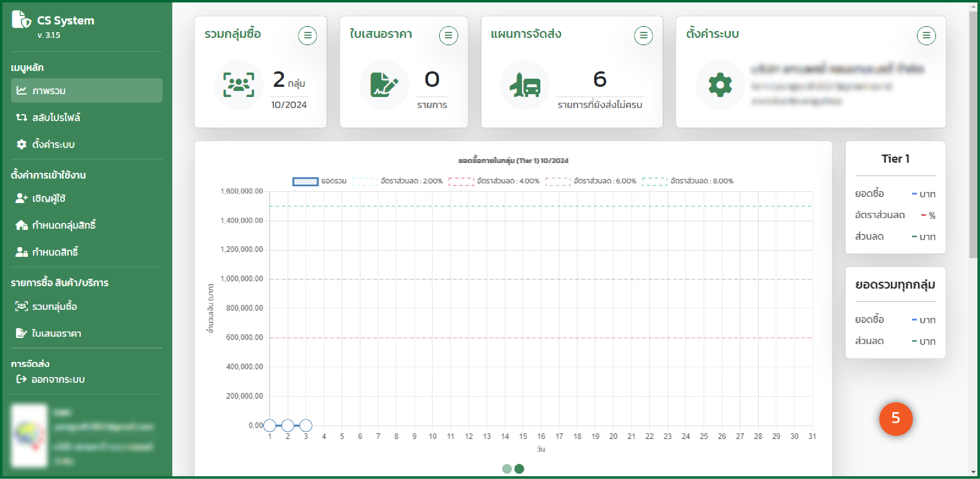This screenshot has width=980, height=479.
Task: Click the group purchase people icon in card
Action: pyautogui.click(x=239, y=85)
